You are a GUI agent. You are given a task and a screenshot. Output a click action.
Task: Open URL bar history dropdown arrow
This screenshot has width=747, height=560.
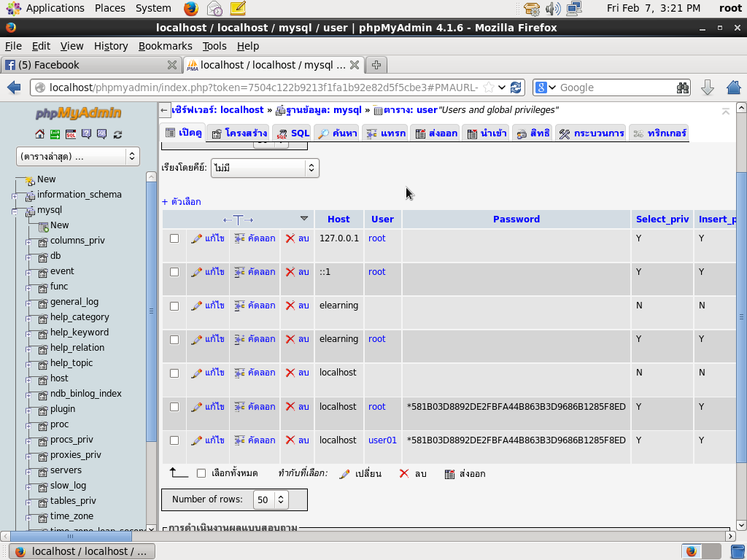click(502, 87)
